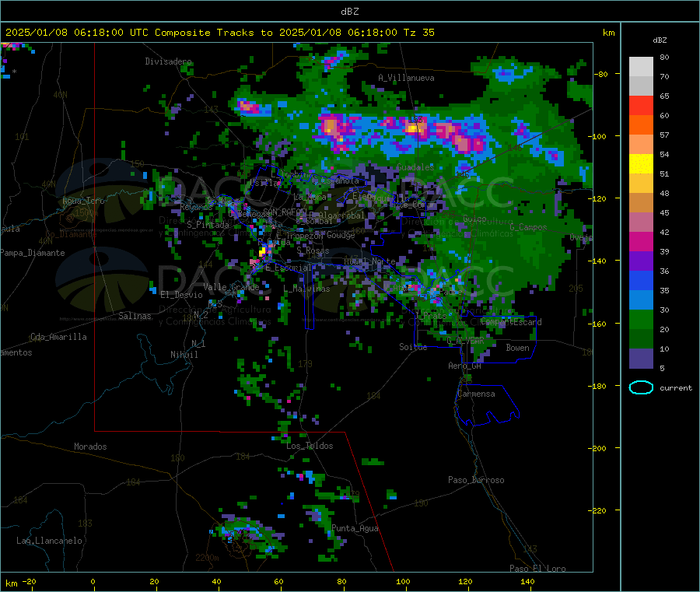This screenshot has width=700, height=592.
Task: Click the 'S_Rosas' place label
Action: point(313,250)
